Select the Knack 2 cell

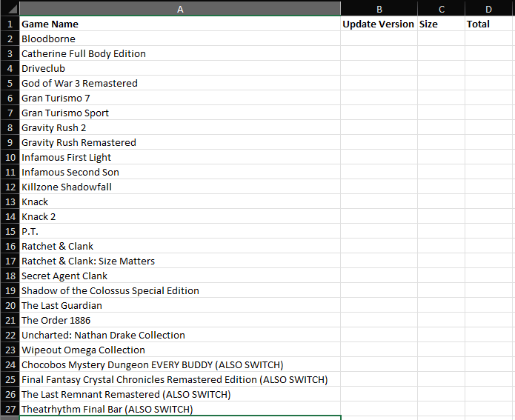pyautogui.click(x=180, y=216)
